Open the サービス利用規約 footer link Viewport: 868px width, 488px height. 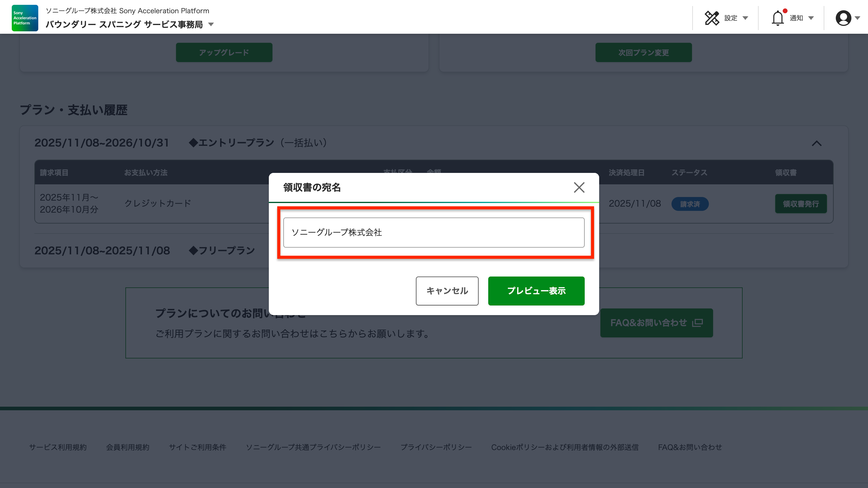[58, 447]
